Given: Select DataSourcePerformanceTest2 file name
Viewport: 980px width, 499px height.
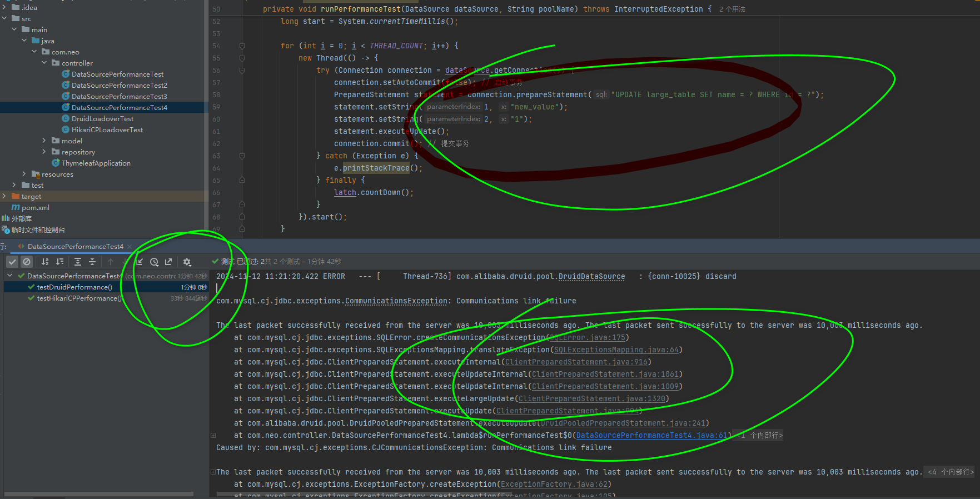Looking at the screenshot, I should [120, 85].
